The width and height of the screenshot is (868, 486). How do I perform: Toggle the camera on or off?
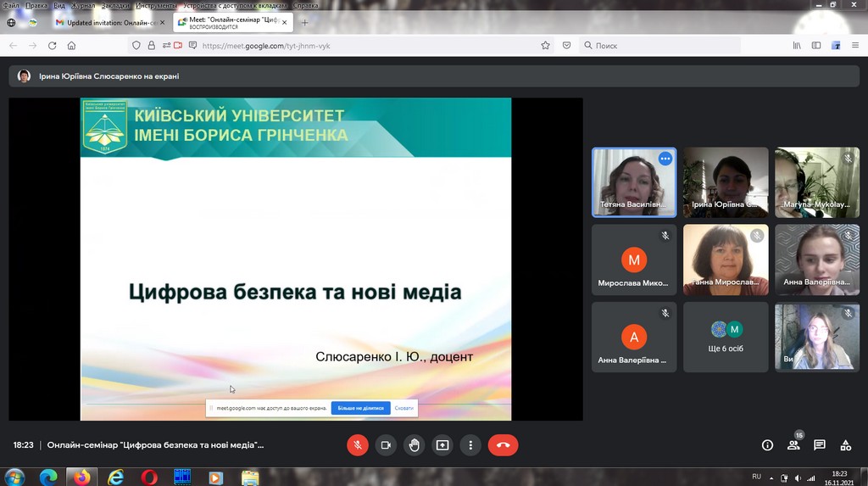[386, 445]
